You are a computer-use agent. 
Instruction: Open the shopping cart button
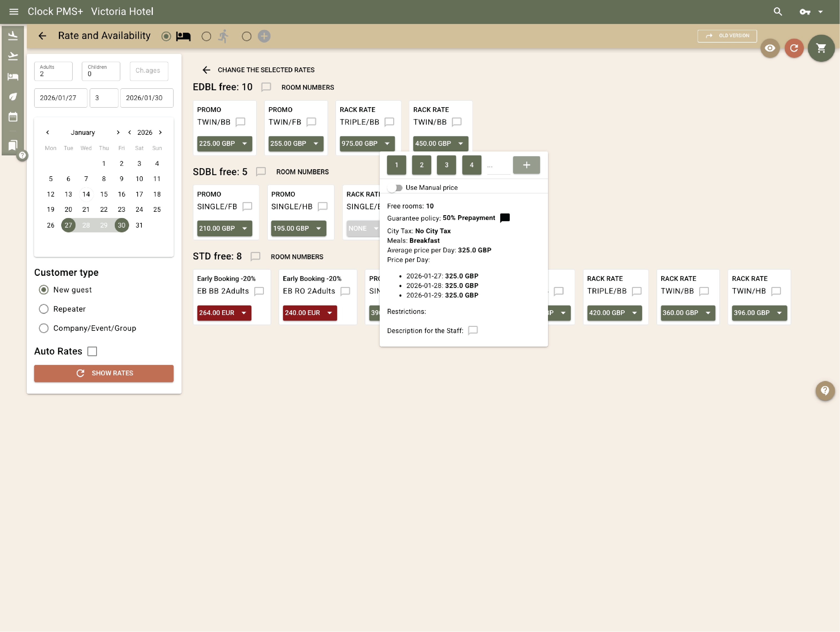pyautogui.click(x=821, y=48)
